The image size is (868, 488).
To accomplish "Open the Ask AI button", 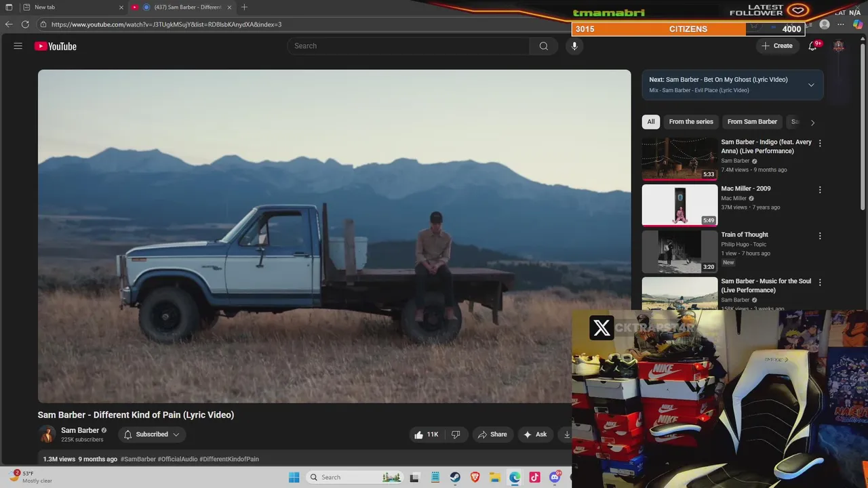I will tap(535, 434).
